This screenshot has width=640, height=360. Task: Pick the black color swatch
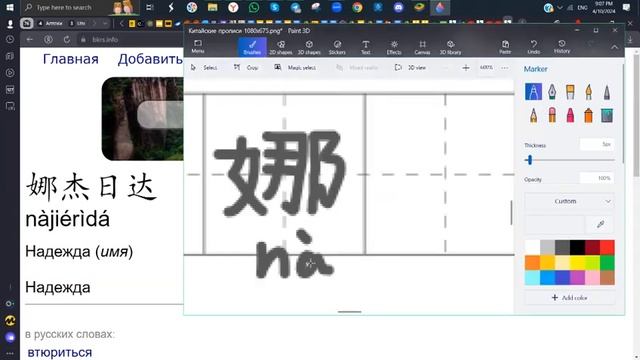577,247
